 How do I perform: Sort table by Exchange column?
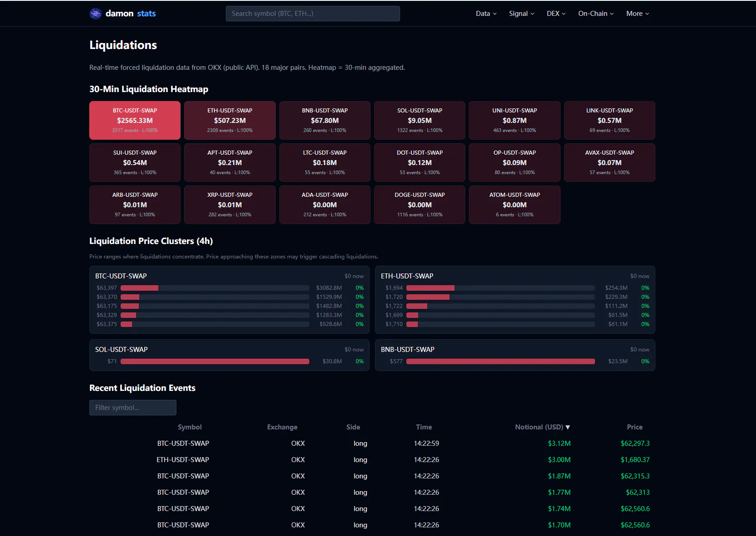pos(282,427)
